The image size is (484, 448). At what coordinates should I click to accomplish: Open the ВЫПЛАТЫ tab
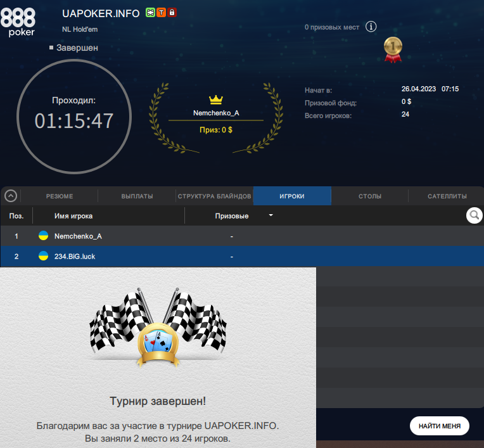coord(137,196)
